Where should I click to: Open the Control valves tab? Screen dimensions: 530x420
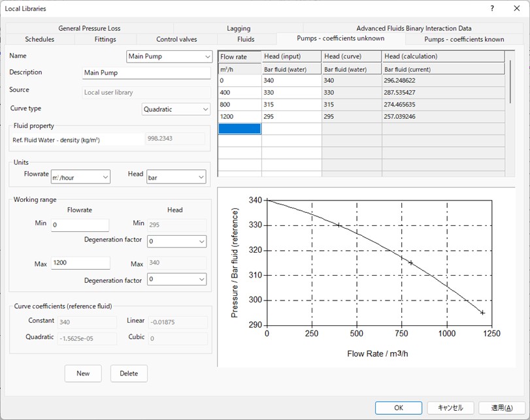176,39
